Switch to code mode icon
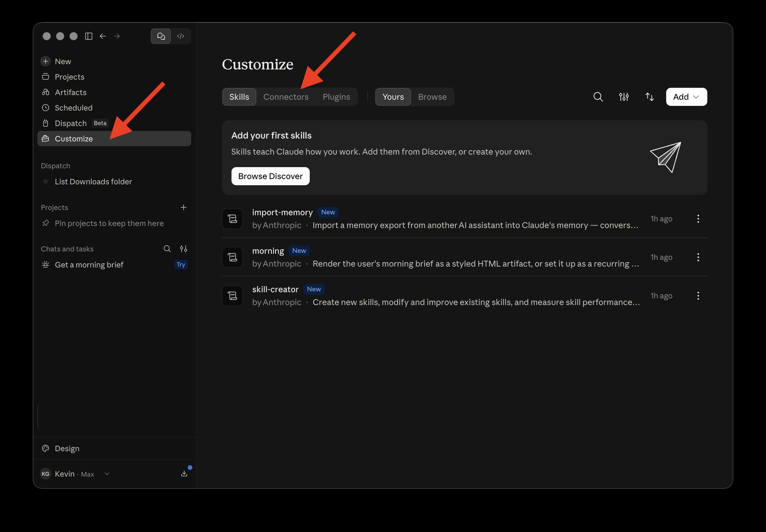This screenshot has width=766, height=532. [181, 36]
